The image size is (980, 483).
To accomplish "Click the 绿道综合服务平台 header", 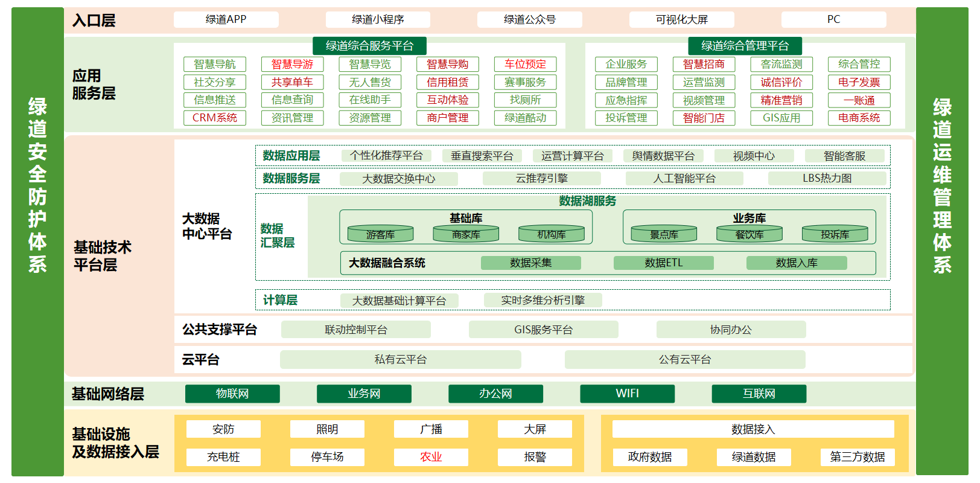I will tap(369, 46).
